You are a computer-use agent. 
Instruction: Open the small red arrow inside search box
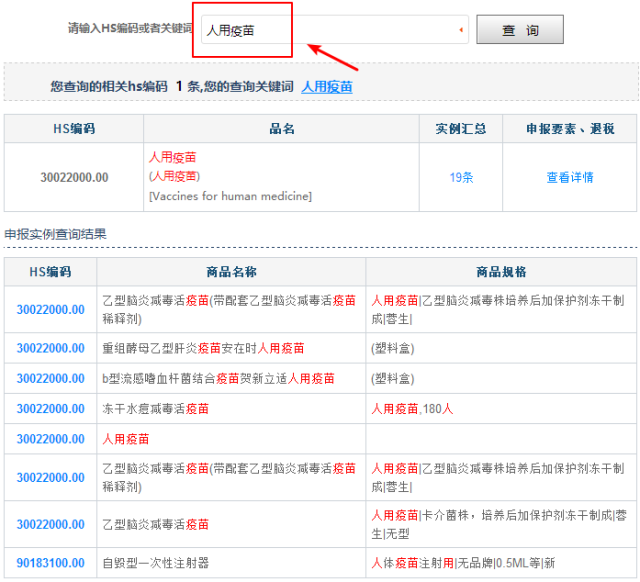pyautogui.click(x=461, y=30)
